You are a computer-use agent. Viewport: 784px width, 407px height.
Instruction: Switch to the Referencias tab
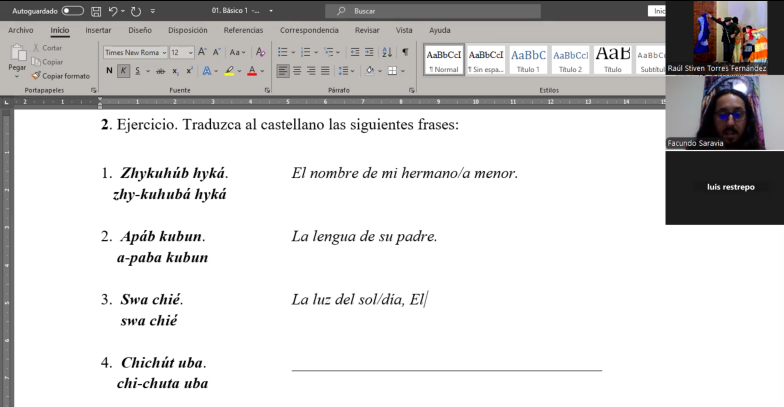pyautogui.click(x=243, y=30)
